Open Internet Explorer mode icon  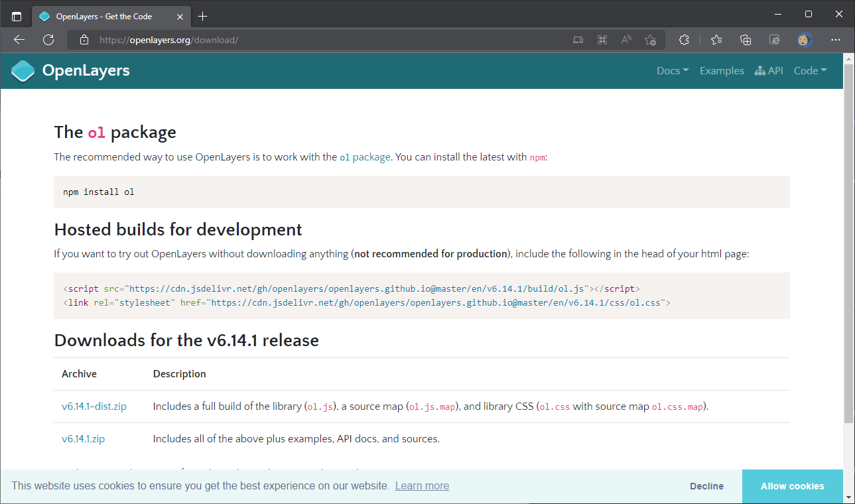(775, 40)
